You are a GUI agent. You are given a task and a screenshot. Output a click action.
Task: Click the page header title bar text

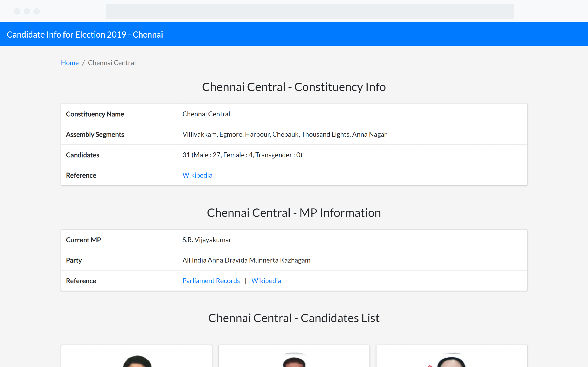pyautogui.click(x=85, y=34)
